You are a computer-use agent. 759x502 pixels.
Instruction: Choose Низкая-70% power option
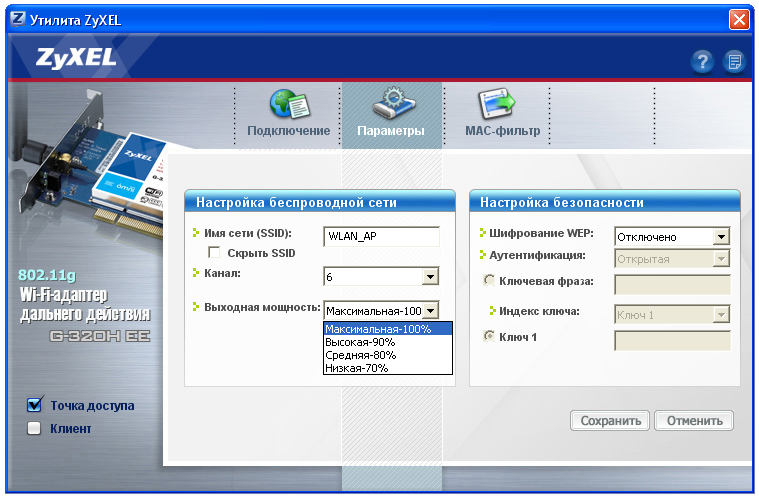coord(388,368)
